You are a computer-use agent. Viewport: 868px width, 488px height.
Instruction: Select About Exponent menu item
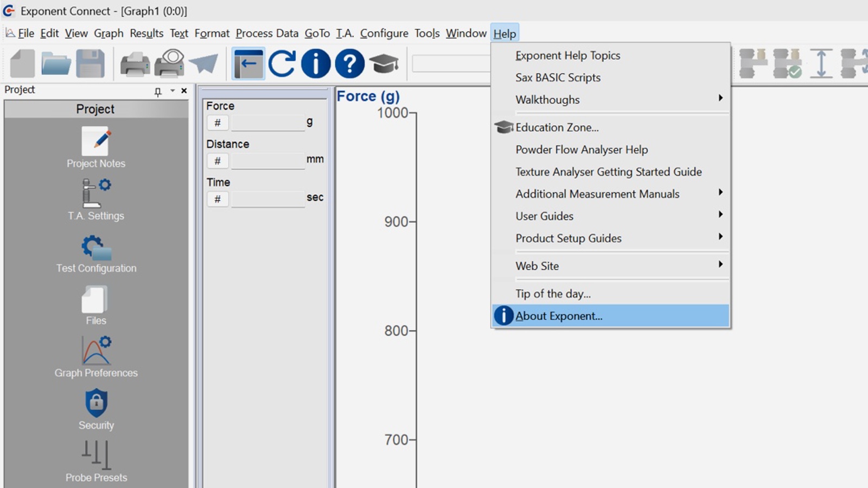[x=611, y=316]
